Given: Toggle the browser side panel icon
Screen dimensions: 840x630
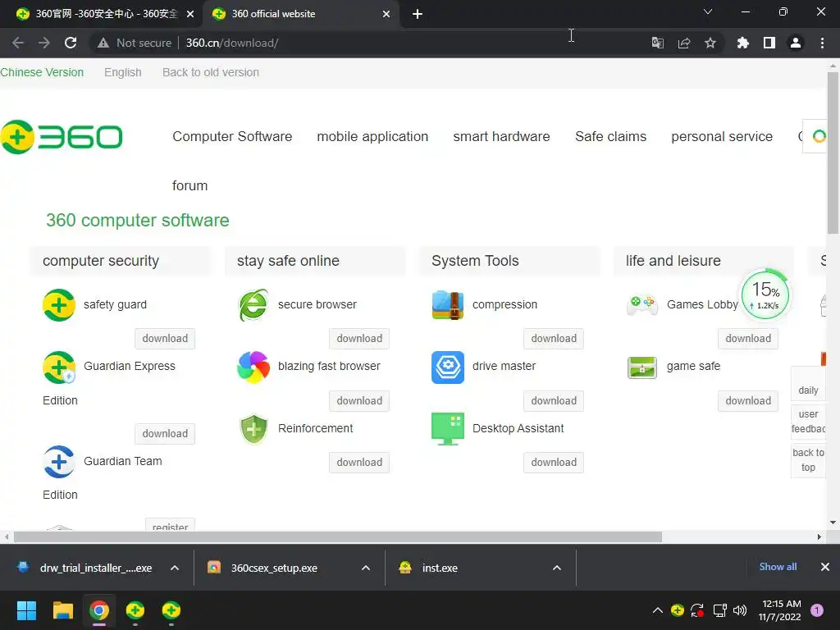Looking at the screenshot, I should [769, 43].
